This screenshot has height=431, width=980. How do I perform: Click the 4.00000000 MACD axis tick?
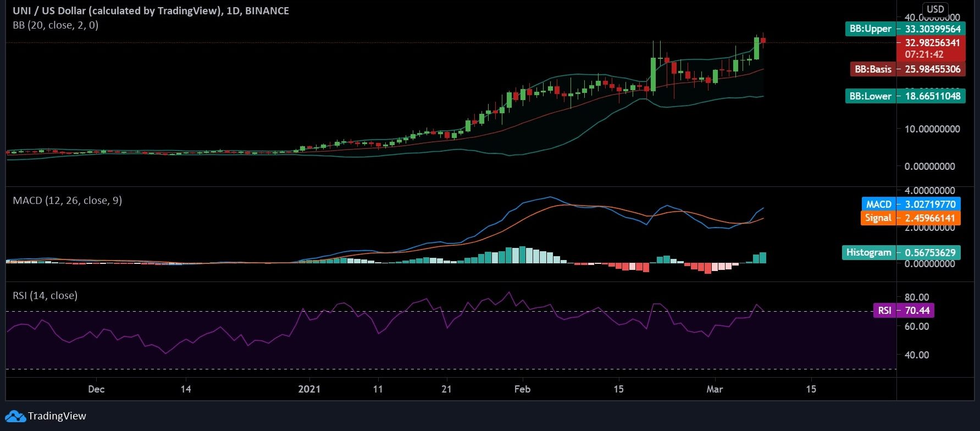click(x=929, y=191)
